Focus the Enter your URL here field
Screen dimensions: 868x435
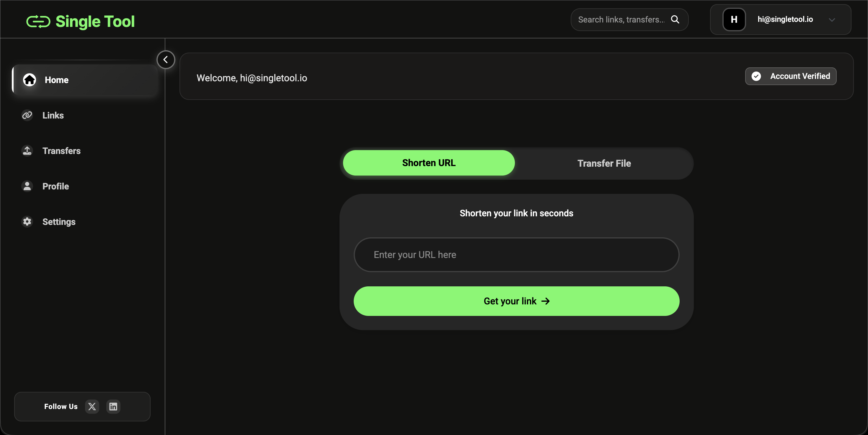pos(516,255)
